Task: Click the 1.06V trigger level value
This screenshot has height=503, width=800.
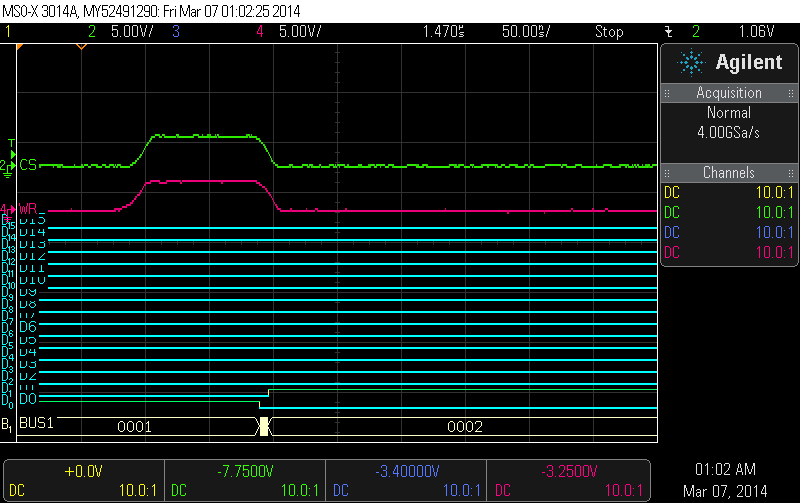Action: point(757,32)
